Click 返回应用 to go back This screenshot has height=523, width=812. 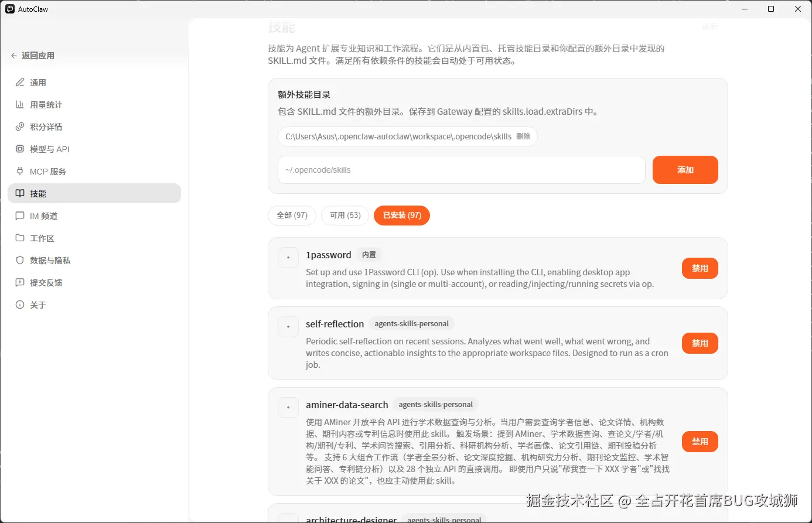[33, 56]
